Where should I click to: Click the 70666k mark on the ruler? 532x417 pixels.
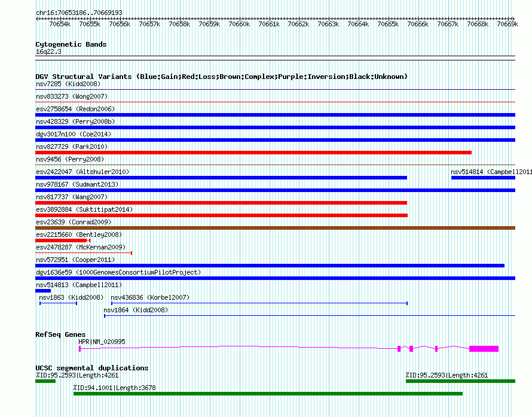pyautogui.click(x=418, y=24)
